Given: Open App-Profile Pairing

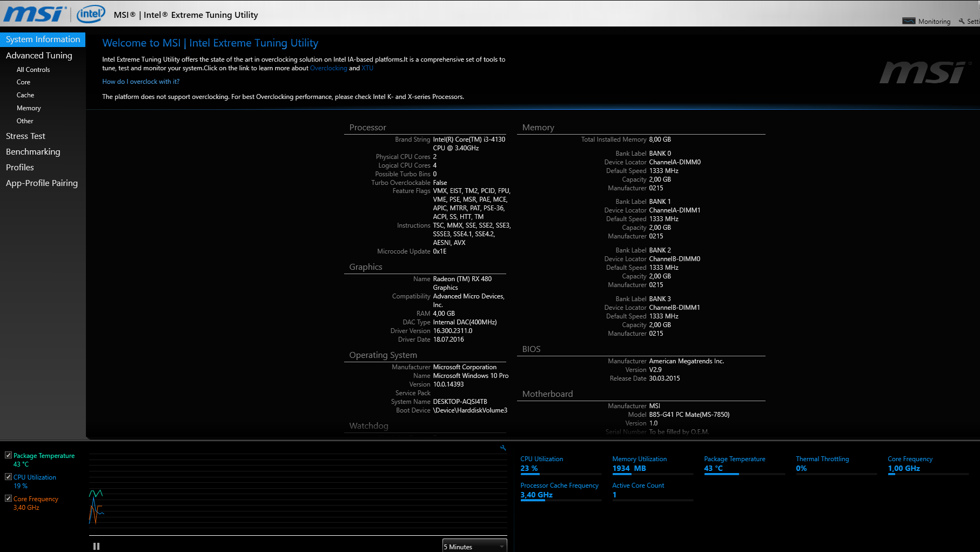Looking at the screenshot, I should click(42, 183).
